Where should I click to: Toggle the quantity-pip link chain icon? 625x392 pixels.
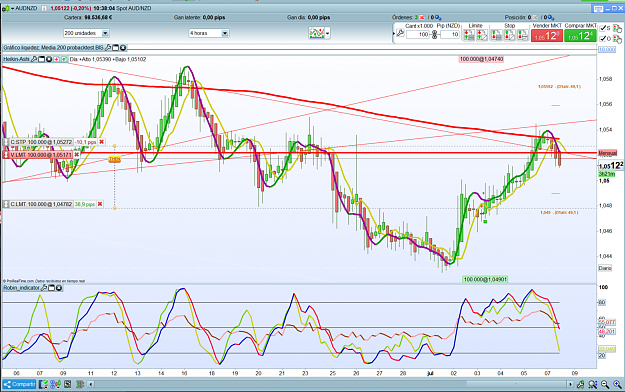click(x=434, y=35)
